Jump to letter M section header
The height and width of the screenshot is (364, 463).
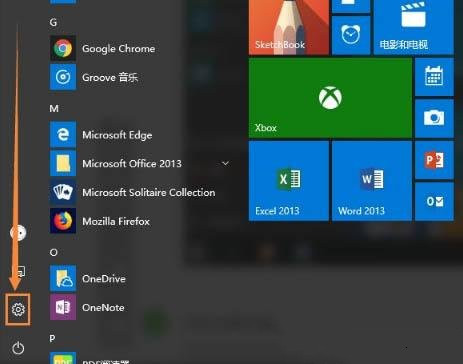point(54,109)
